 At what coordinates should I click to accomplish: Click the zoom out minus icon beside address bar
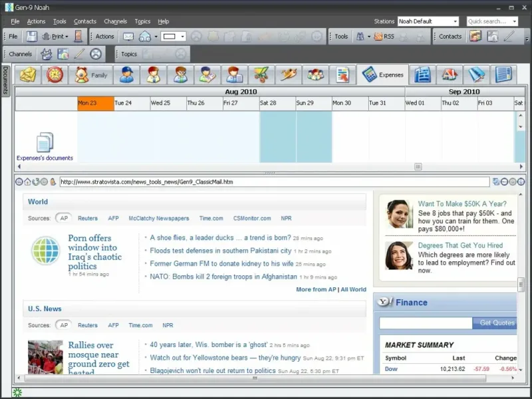505,182
